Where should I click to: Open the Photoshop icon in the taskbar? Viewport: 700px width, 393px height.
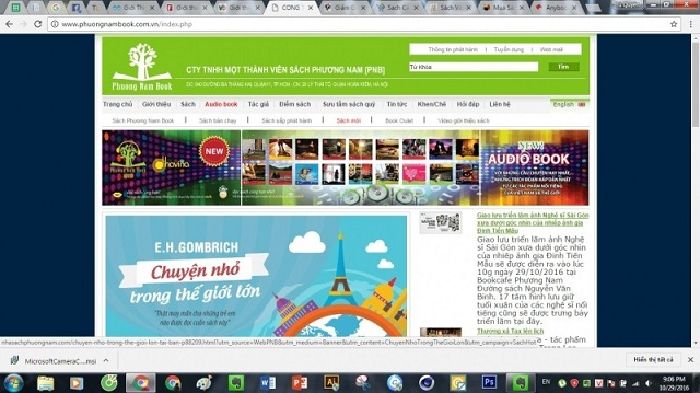(x=489, y=383)
